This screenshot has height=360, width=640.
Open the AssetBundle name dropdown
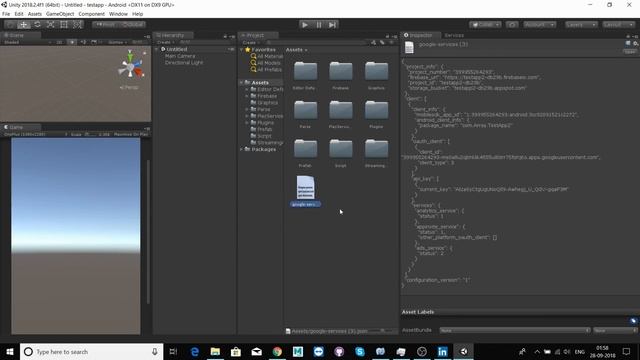515,330
